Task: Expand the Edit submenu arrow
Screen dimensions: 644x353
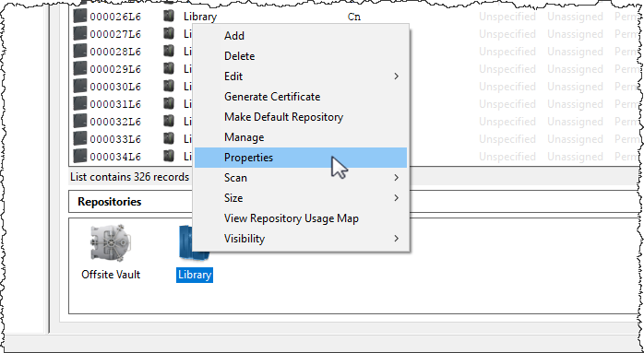Action: (x=397, y=76)
